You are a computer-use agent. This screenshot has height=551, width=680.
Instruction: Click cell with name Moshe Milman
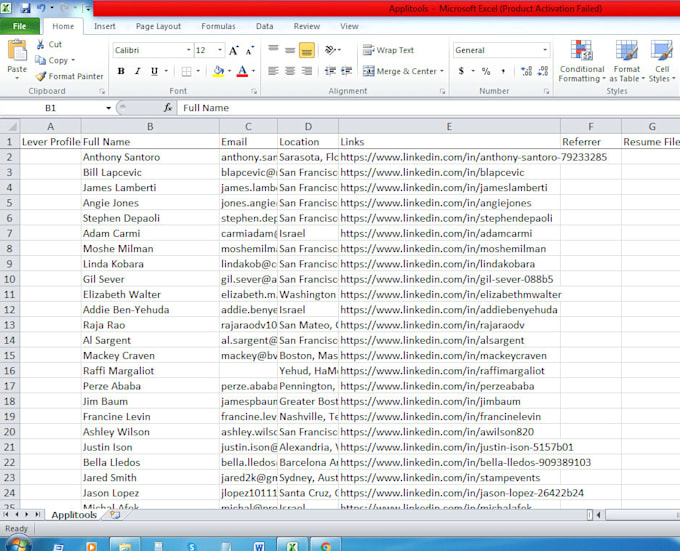[150, 249]
